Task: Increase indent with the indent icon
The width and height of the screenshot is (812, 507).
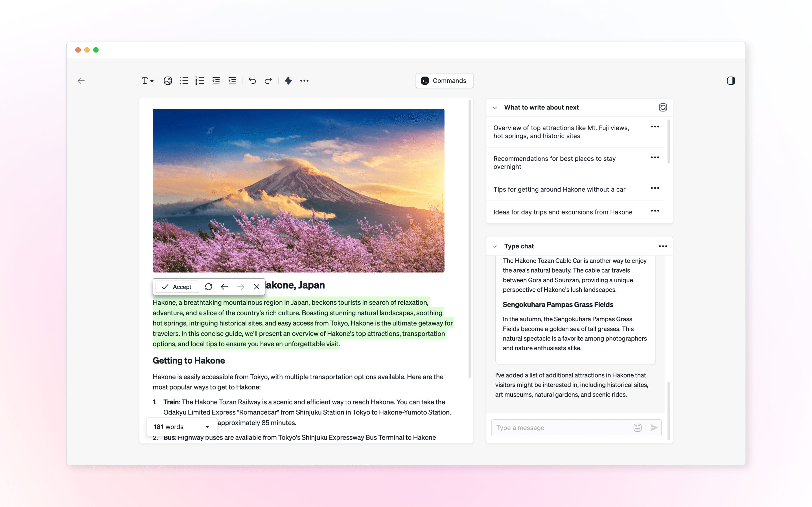Action: click(x=232, y=80)
